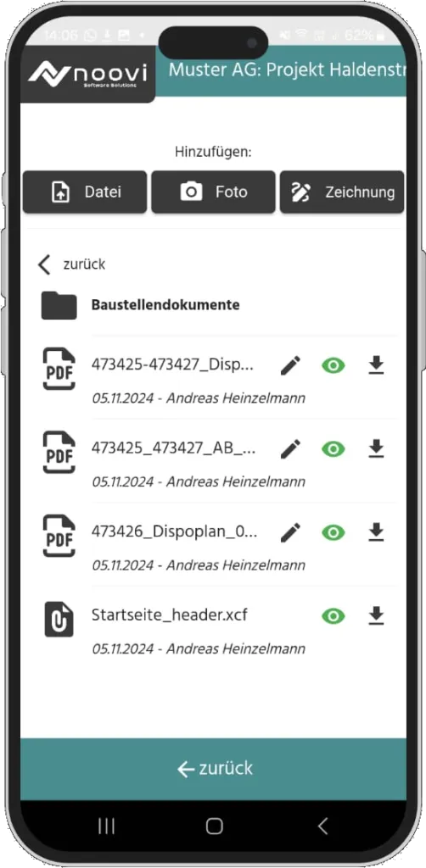426x868 pixels.
Task: Tap Android home navigation button
Action: [x=214, y=826]
